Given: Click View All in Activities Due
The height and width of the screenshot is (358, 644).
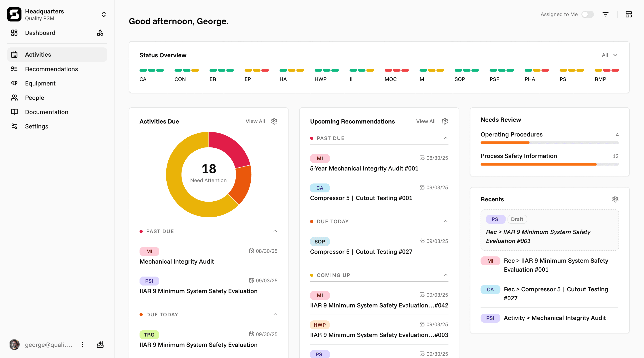Looking at the screenshot, I should coord(255,121).
